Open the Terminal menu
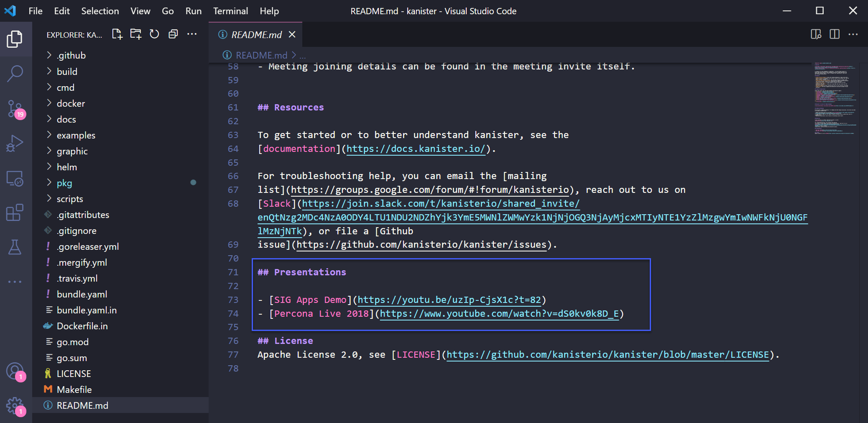The image size is (868, 423). pyautogui.click(x=230, y=11)
